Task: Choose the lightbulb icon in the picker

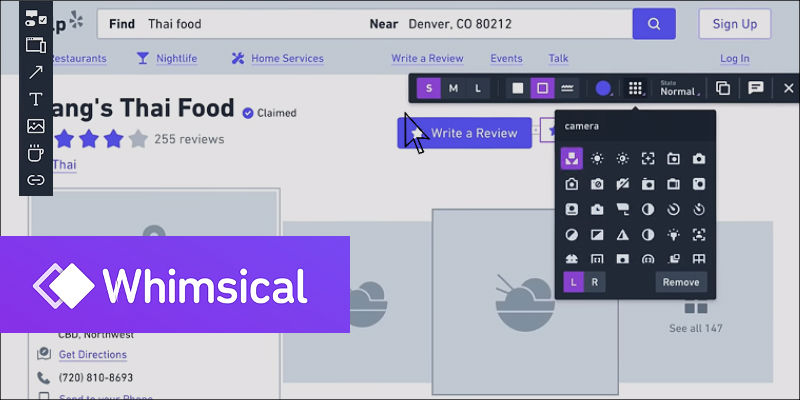Action: [x=673, y=235]
